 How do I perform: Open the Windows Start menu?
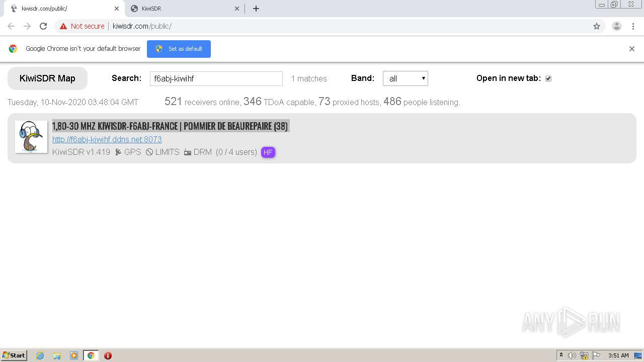coord(14,355)
